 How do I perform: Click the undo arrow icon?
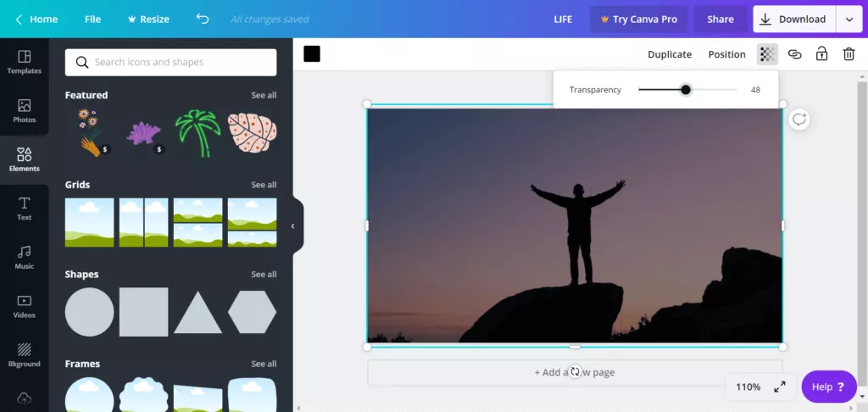[x=202, y=19]
